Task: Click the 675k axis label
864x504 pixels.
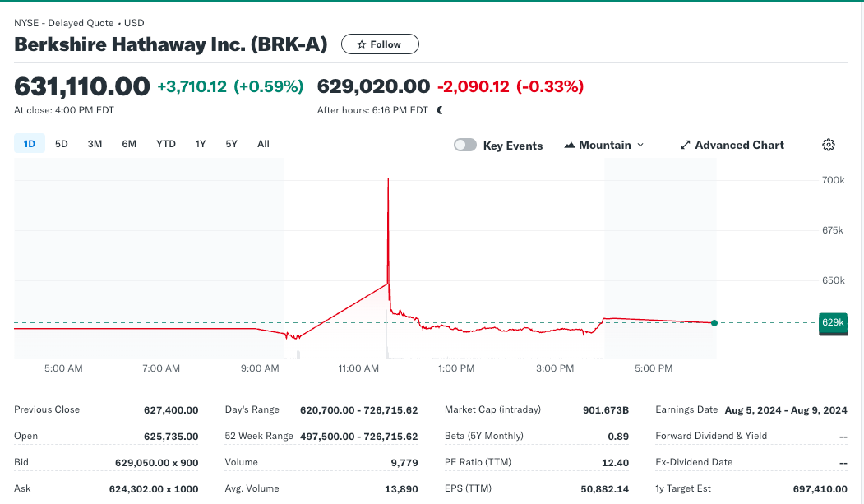Action: pyautogui.click(x=833, y=230)
